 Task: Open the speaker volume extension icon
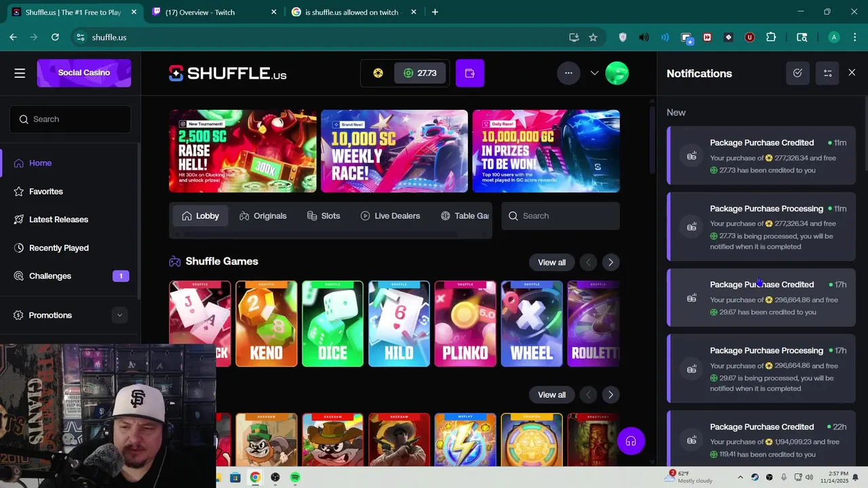pyautogui.click(x=644, y=37)
